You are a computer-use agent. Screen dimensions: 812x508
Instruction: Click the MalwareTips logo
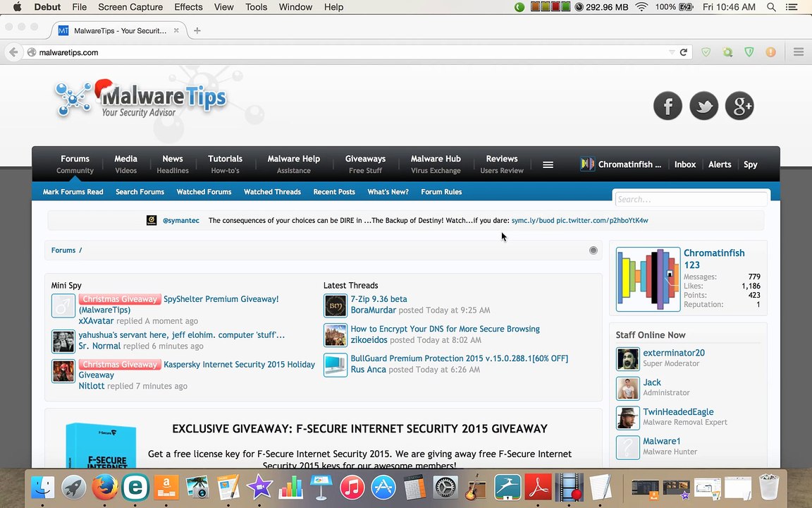[x=141, y=99]
